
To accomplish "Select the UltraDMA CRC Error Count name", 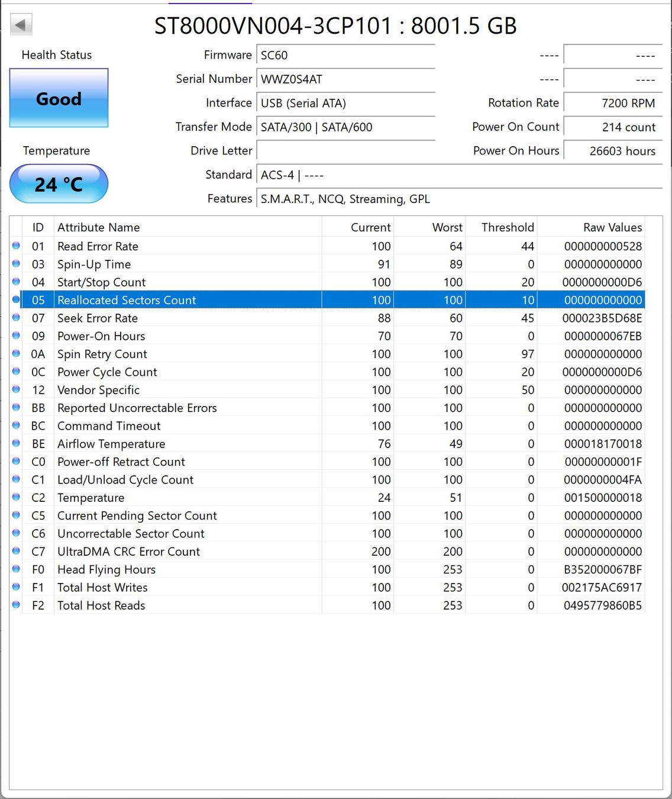I will pos(128,552).
